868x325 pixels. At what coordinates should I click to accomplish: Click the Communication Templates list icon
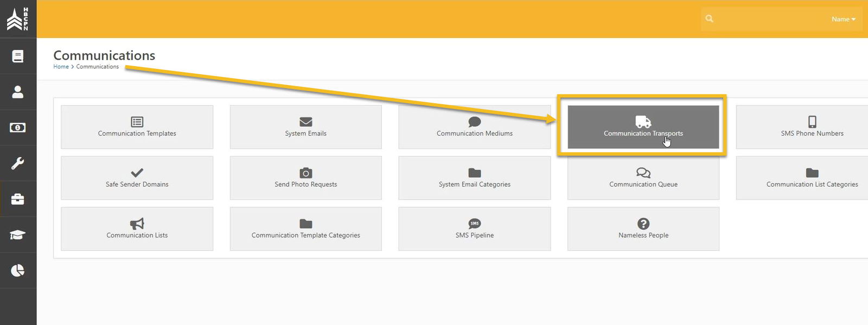[137, 122]
